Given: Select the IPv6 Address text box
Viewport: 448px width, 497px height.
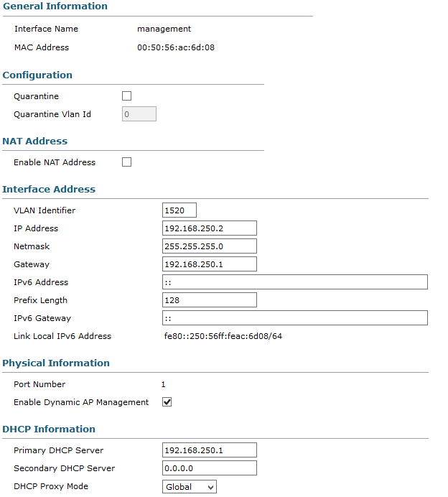Looking at the screenshot, I should [x=295, y=282].
